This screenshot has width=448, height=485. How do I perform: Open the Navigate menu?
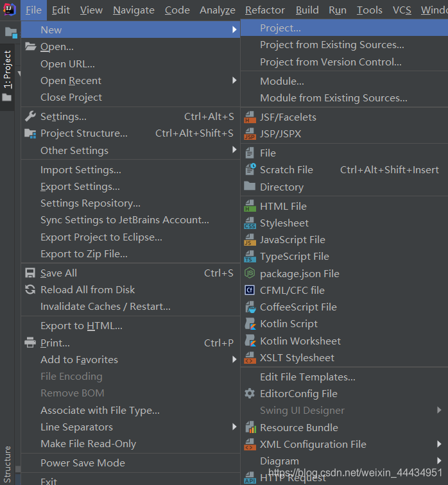[x=134, y=10]
